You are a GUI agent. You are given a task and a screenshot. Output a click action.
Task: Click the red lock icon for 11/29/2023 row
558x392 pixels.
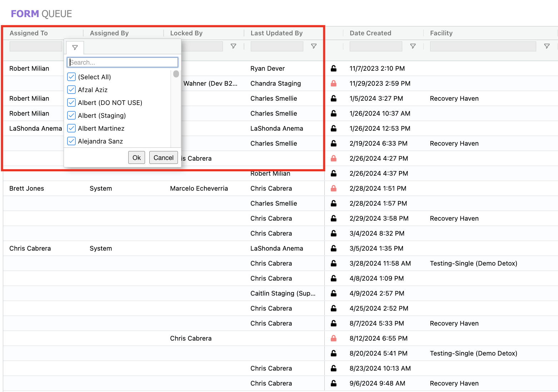(333, 84)
